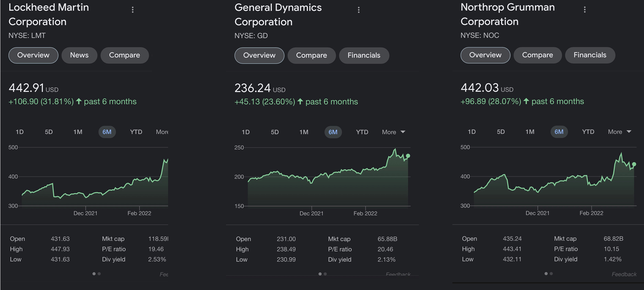Screen dimensions: 644x290
Task: Click Compare button on Northrop Grumman card
Action: click(537, 55)
